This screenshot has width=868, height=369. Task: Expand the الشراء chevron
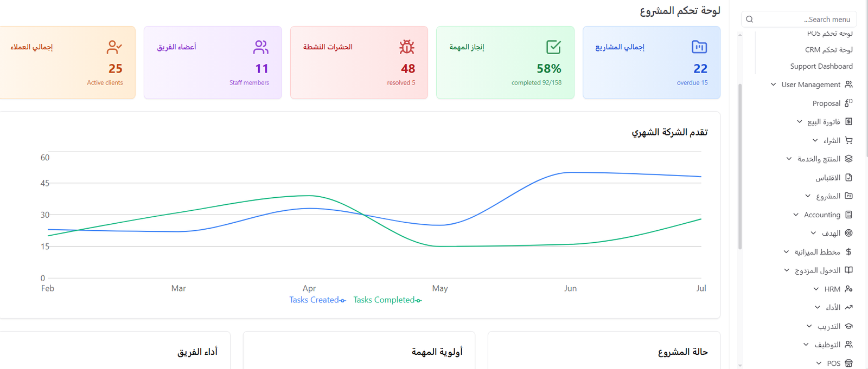pos(815,140)
